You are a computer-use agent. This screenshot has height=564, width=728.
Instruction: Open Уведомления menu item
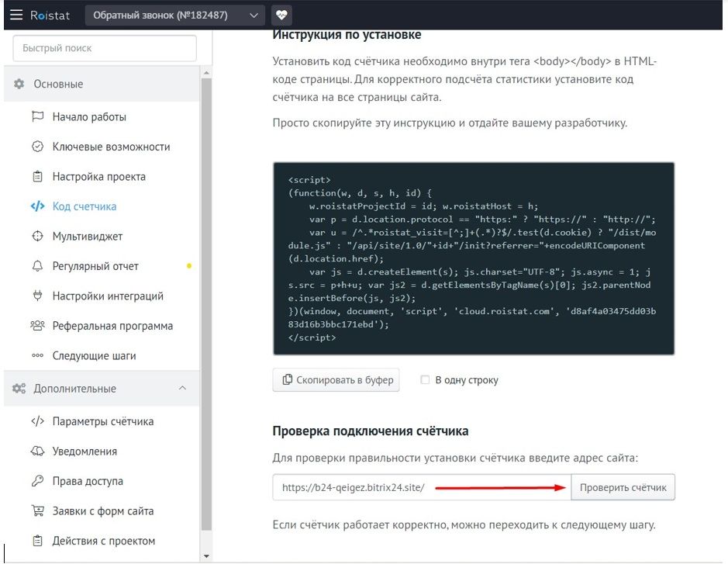pyautogui.click(x=85, y=451)
